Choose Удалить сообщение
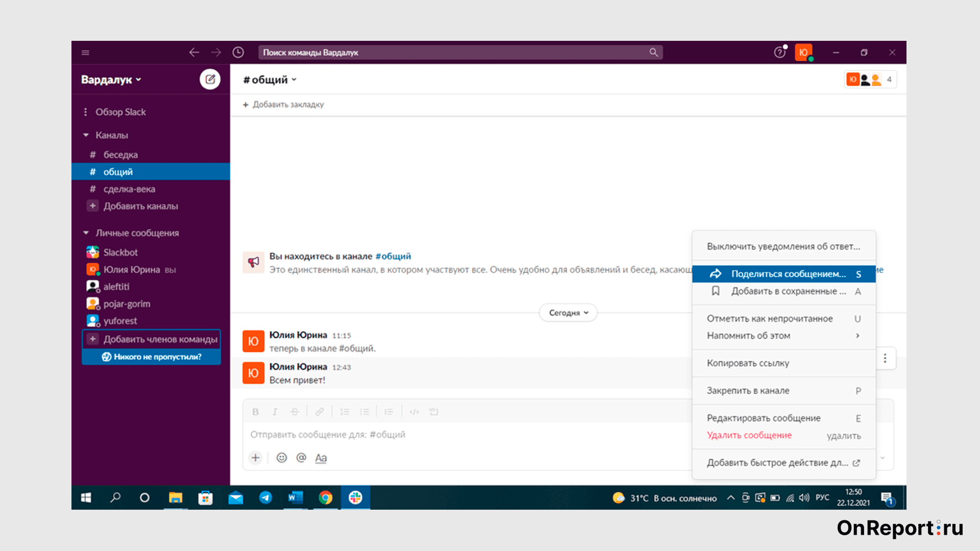This screenshot has width=980, height=551. [783, 435]
